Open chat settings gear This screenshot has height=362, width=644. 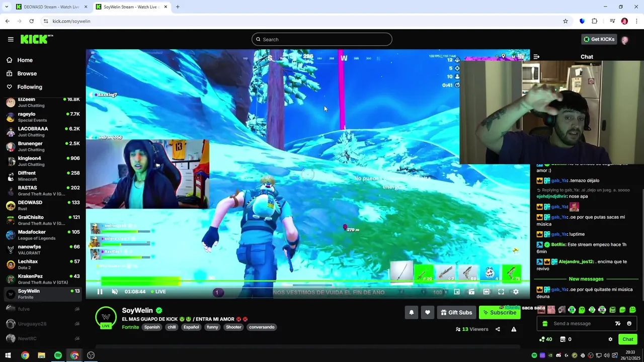point(610,339)
